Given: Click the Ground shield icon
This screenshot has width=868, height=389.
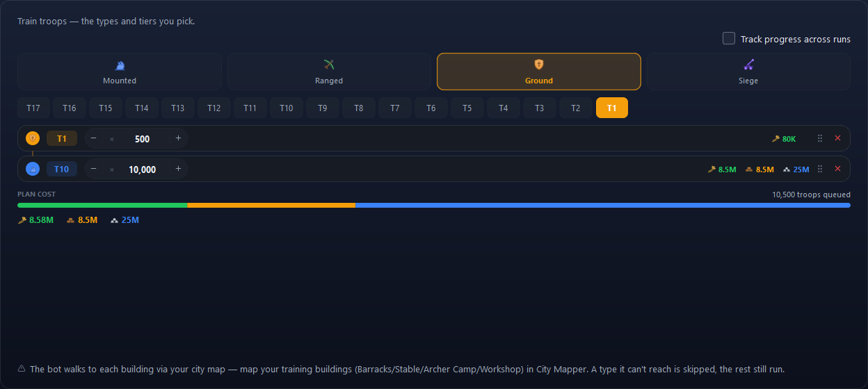Looking at the screenshot, I should 539,65.
